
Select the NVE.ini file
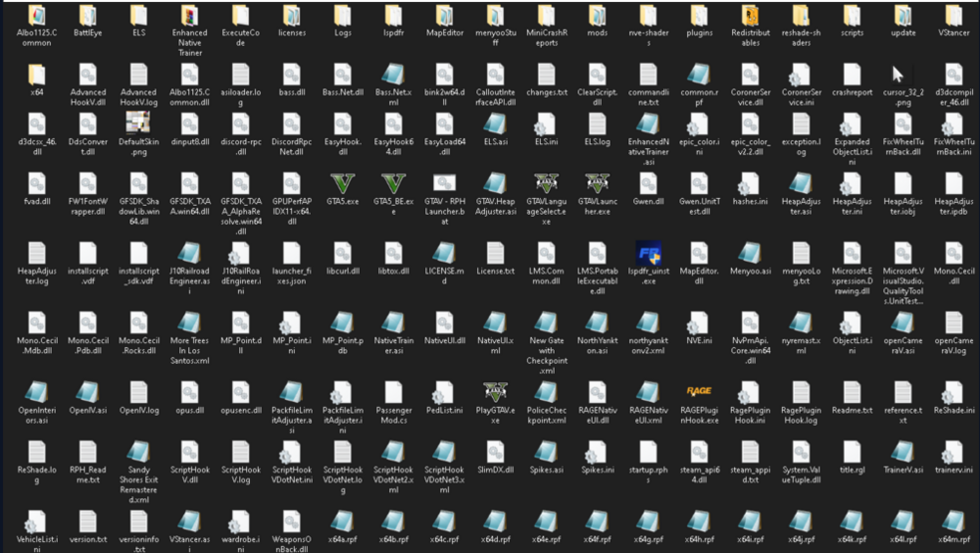click(x=699, y=323)
